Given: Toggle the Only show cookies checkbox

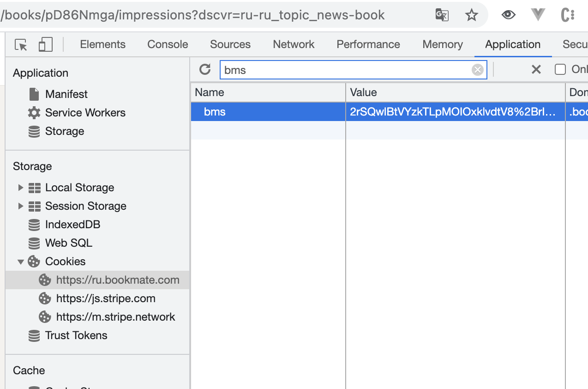Looking at the screenshot, I should point(560,70).
